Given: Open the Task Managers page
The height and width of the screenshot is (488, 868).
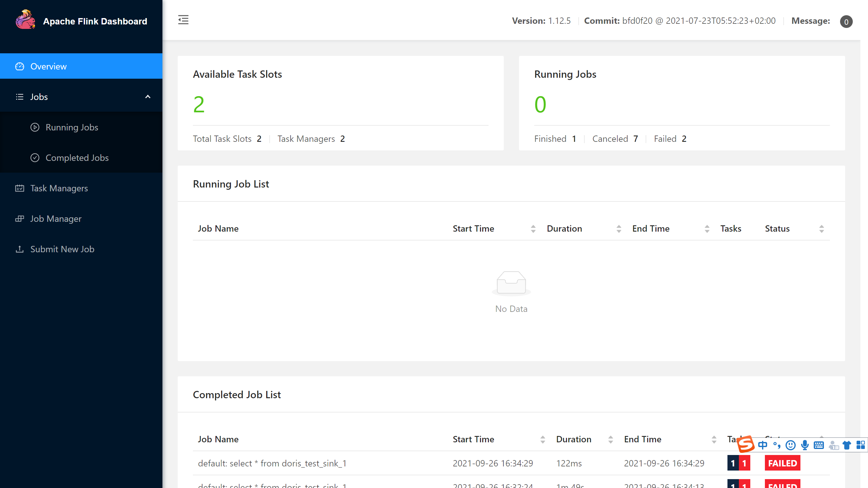Looking at the screenshot, I should (x=59, y=188).
